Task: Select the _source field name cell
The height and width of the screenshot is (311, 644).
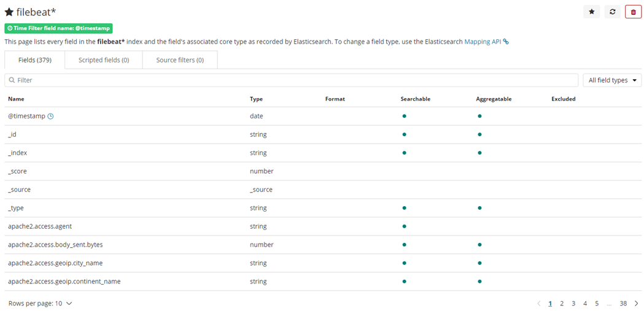Action: [x=19, y=190]
